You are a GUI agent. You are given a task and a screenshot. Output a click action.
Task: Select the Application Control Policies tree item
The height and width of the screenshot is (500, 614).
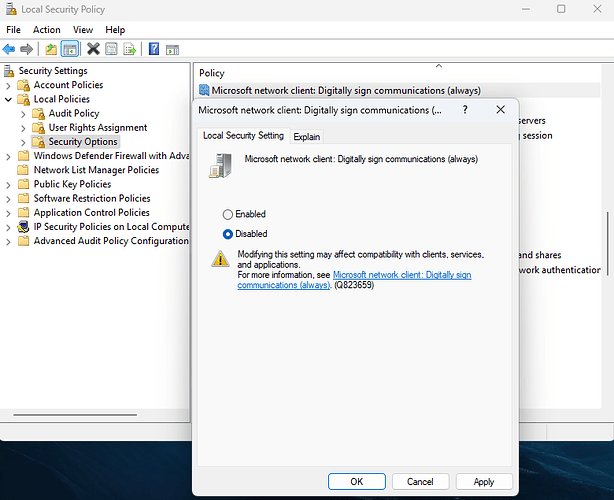(92, 213)
